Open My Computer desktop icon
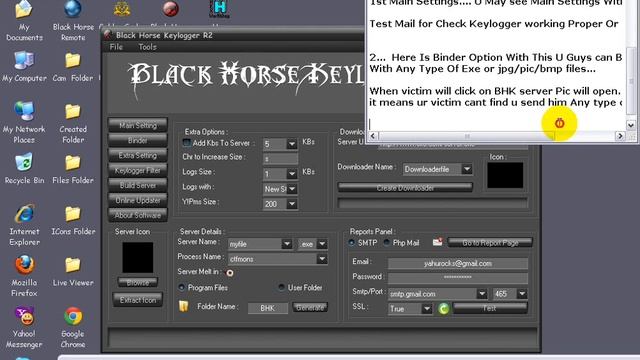Screen dimensions: 640x360 point(24,67)
